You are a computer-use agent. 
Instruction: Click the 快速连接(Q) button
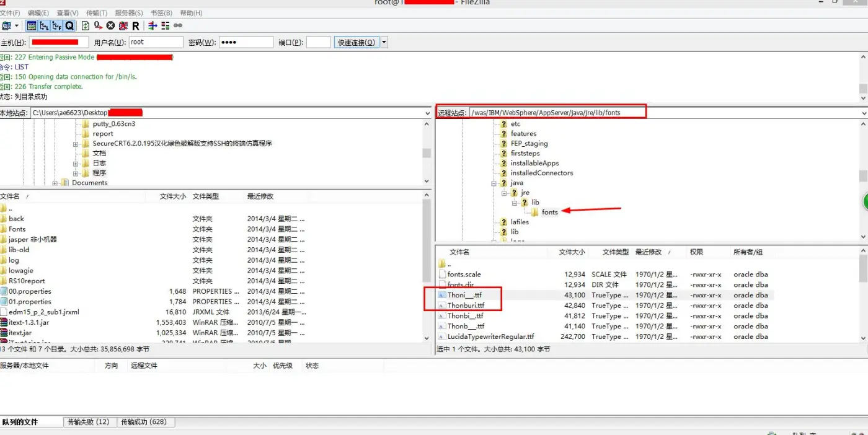point(356,42)
